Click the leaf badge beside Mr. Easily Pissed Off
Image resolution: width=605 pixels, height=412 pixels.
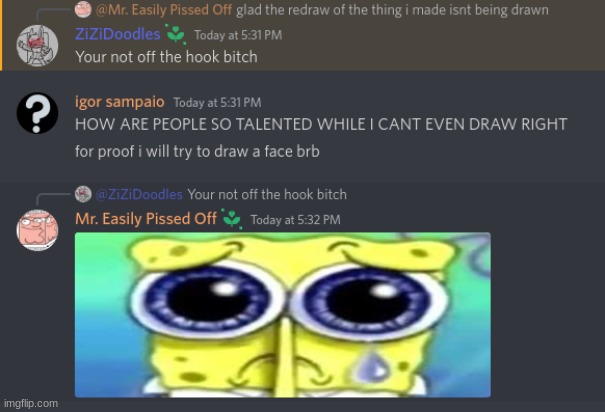[x=232, y=219]
